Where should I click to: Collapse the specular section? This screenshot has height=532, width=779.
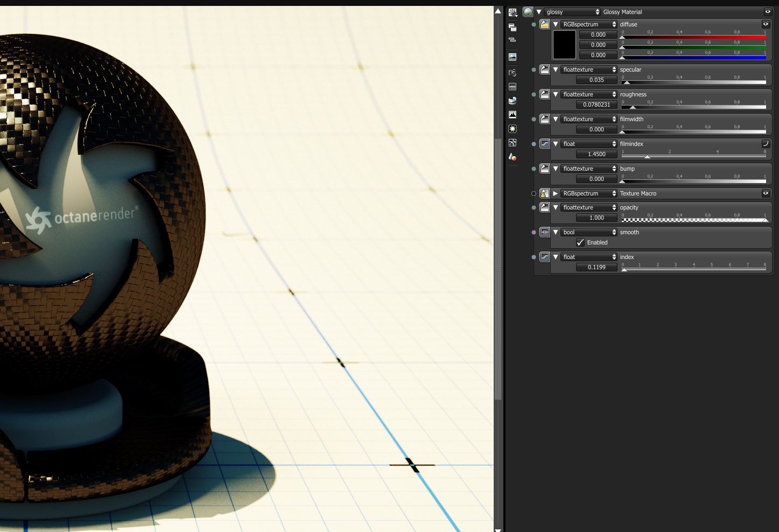coord(556,69)
